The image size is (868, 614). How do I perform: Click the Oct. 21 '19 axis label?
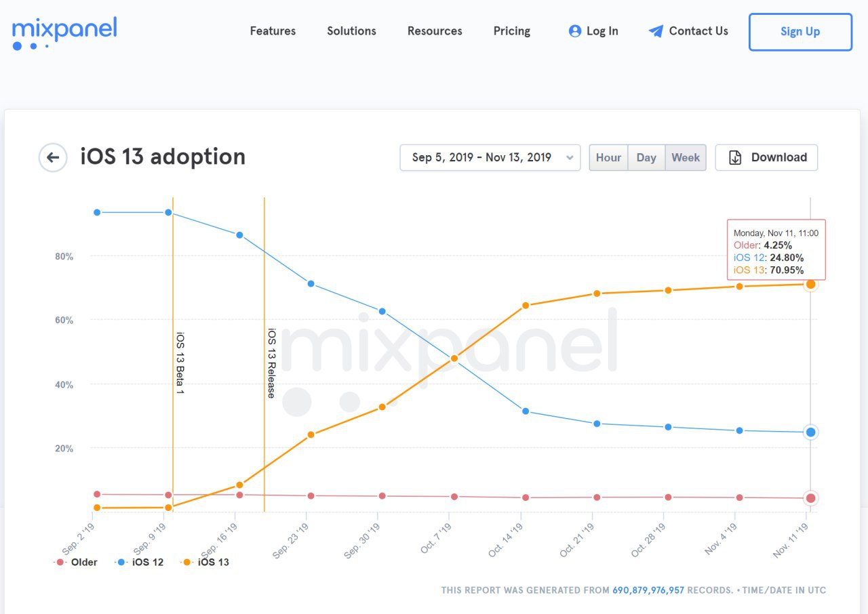[x=577, y=539]
